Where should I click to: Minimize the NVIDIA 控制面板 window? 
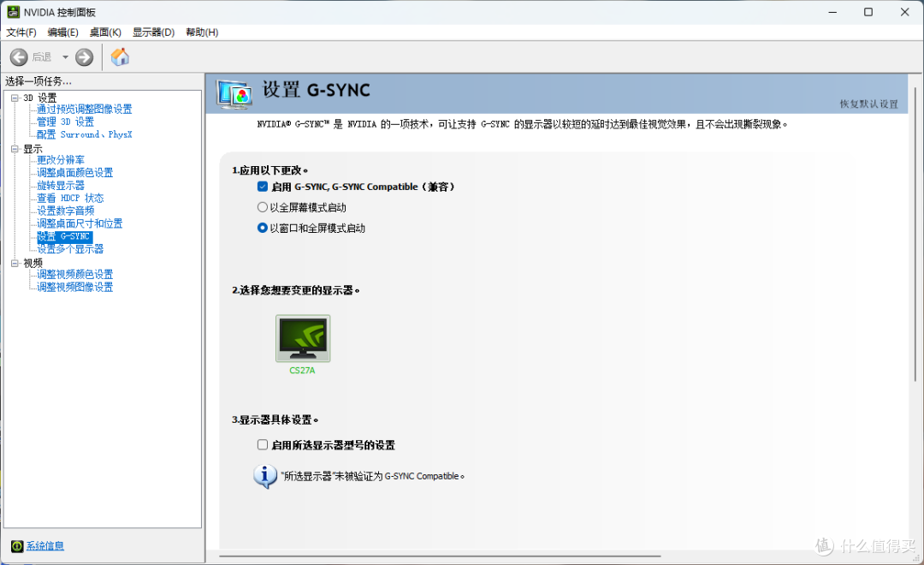832,12
